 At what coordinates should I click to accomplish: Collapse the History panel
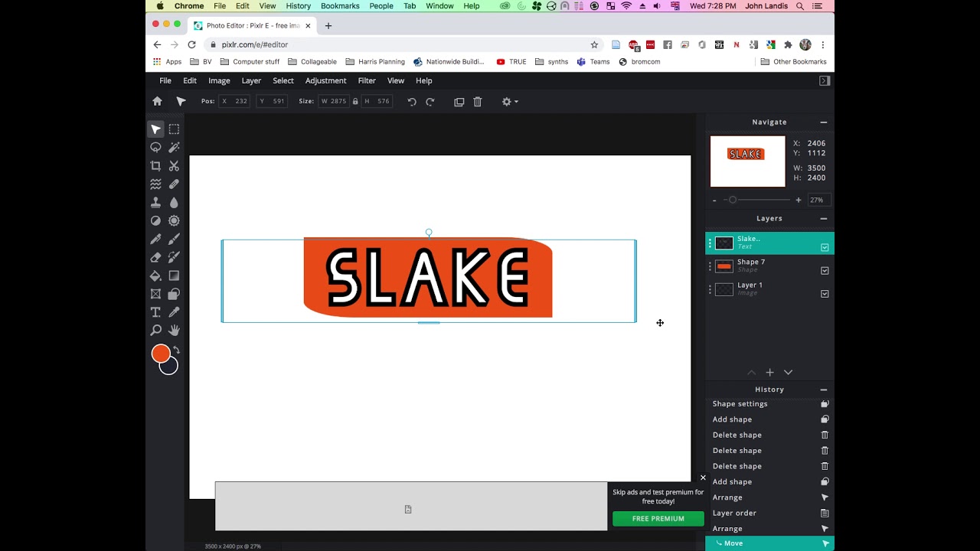pos(824,390)
